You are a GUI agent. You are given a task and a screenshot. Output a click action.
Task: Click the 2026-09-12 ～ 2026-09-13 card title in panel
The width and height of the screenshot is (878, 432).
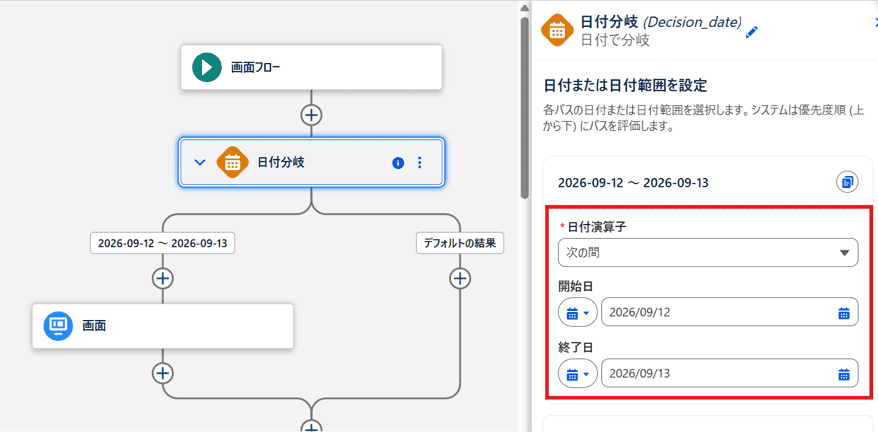[633, 183]
